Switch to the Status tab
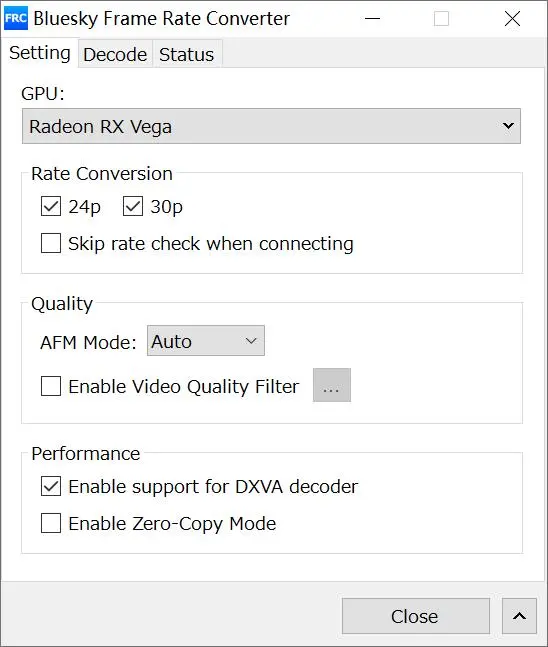 pyautogui.click(x=187, y=54)
